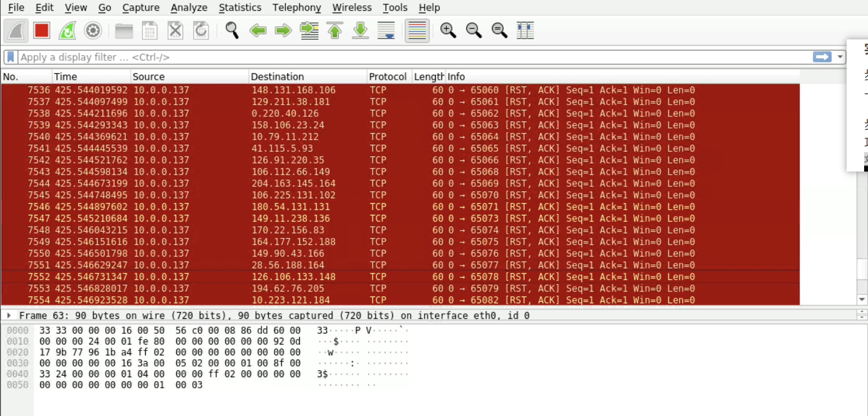This screenshot has width=868, height=416.
Task: Restart the current capture
Action: [68, 31]
